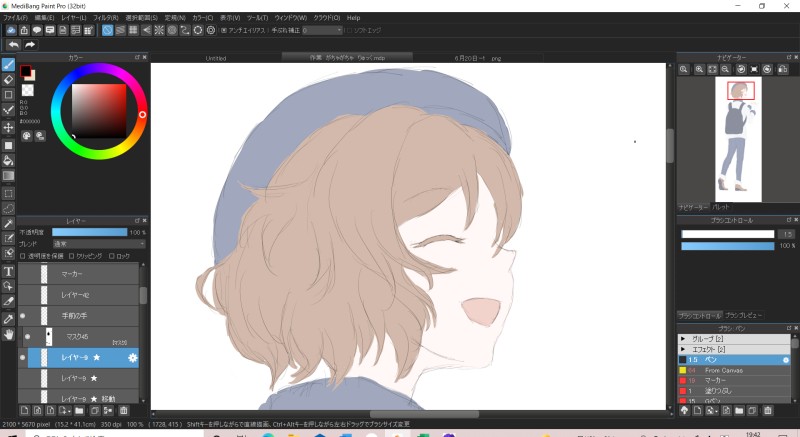Hide the selected レイヤー9 layer
Image resolution: width=800 pixels, height=437 pixels.
[x=22, y=357]
